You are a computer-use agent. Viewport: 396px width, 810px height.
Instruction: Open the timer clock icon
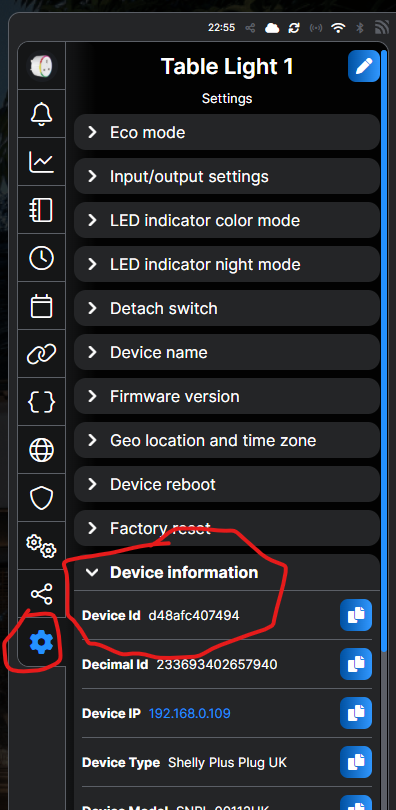41,258
